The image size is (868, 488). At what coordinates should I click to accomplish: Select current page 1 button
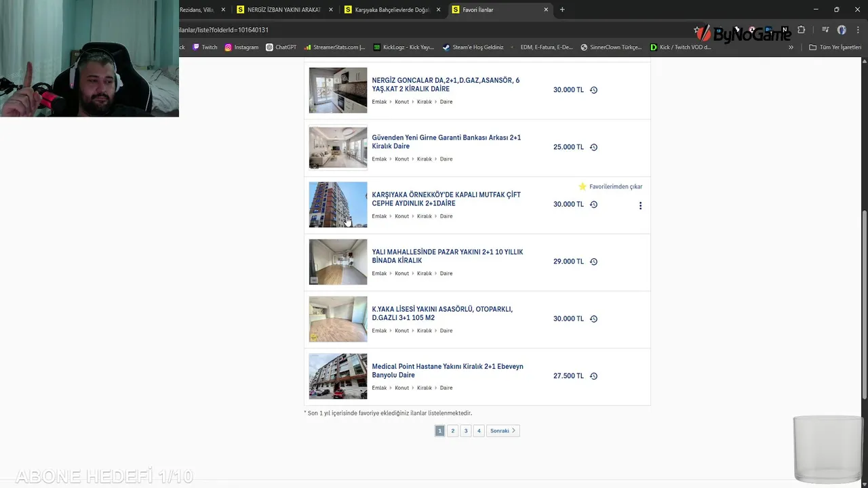(x=439, y=431)
